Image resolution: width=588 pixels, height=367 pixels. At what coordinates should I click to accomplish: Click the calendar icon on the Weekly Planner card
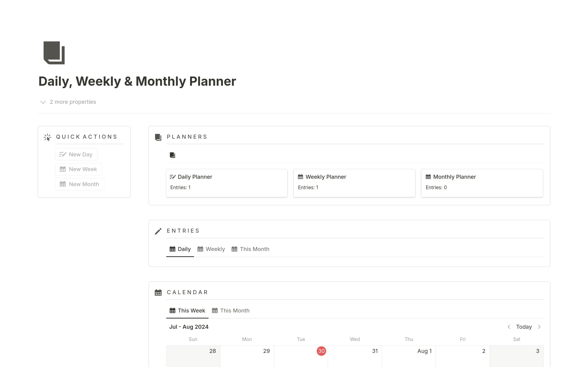click(300, 177)
